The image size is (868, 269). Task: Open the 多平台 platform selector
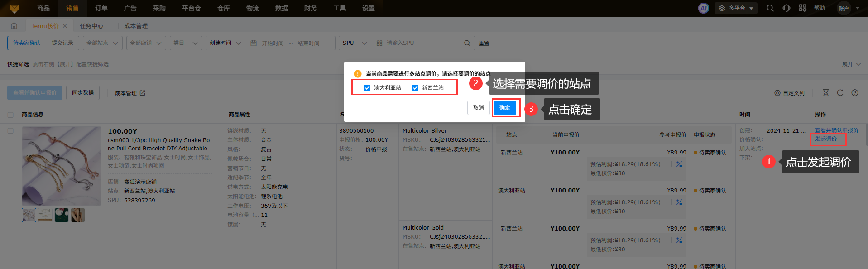[736, 8]
